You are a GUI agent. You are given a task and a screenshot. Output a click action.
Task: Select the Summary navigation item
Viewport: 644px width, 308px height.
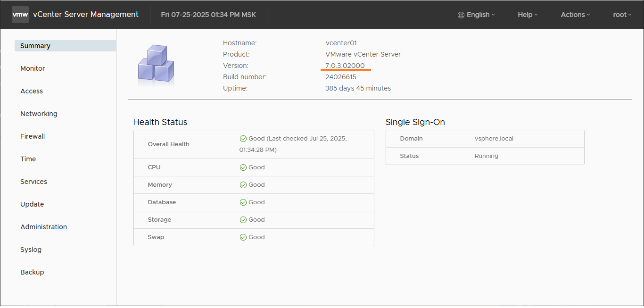click(x=65, y=46)
